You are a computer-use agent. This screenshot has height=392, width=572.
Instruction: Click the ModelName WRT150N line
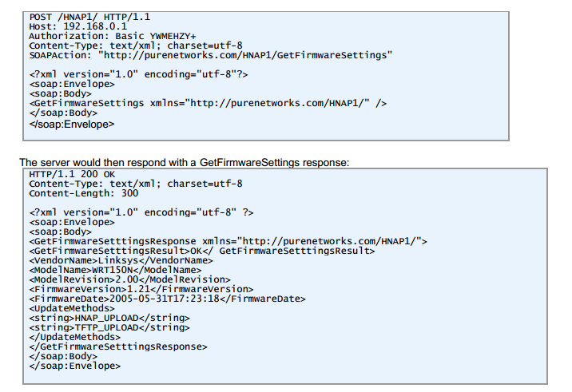115,270
